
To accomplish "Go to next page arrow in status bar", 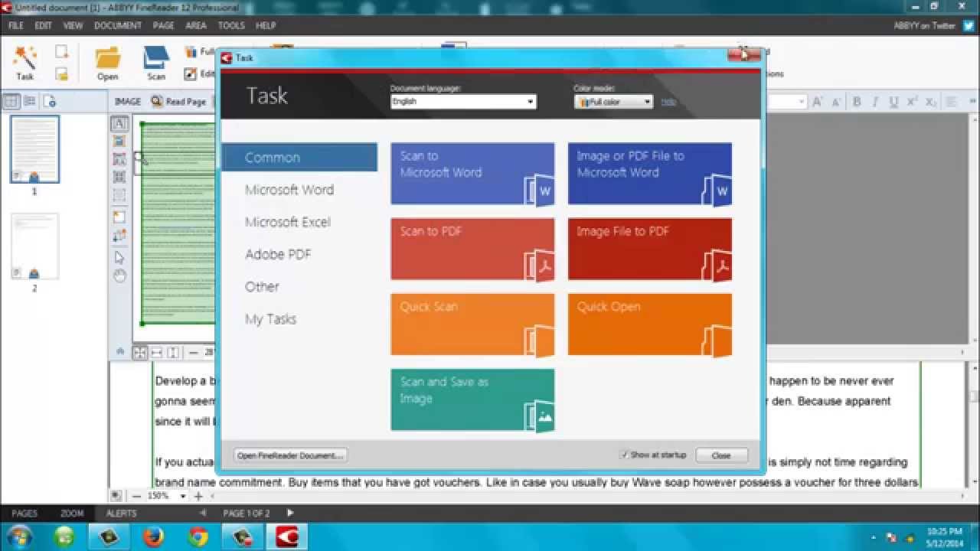I will pyautogui.click(x=289, y=513).
